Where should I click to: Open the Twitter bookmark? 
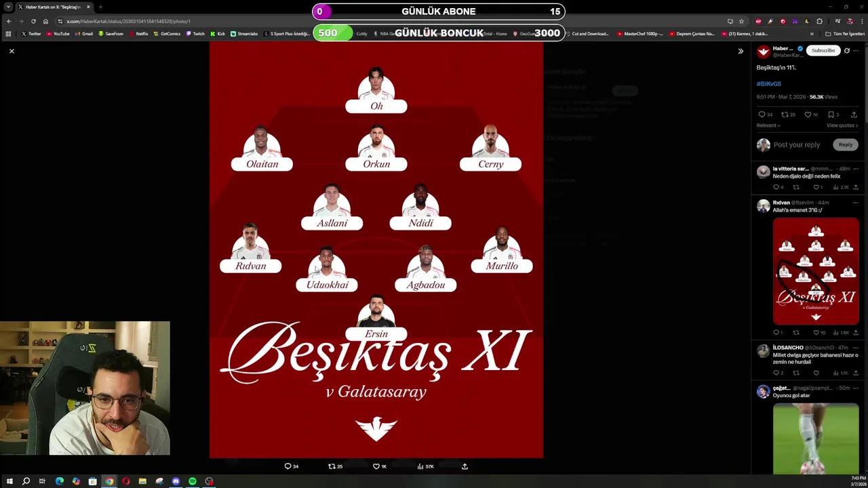31,33
